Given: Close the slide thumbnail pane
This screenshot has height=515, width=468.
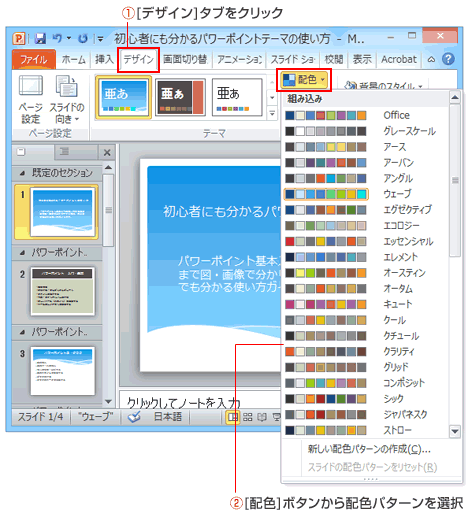Looking at the screenshot, I should pos(107,153).
